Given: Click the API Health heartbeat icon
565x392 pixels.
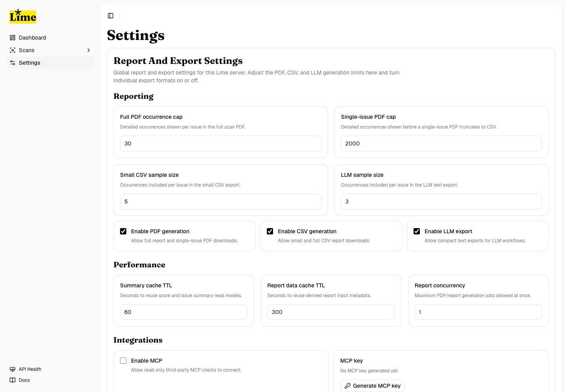Looking at the screenshot, I should click(x=12, y=369).
